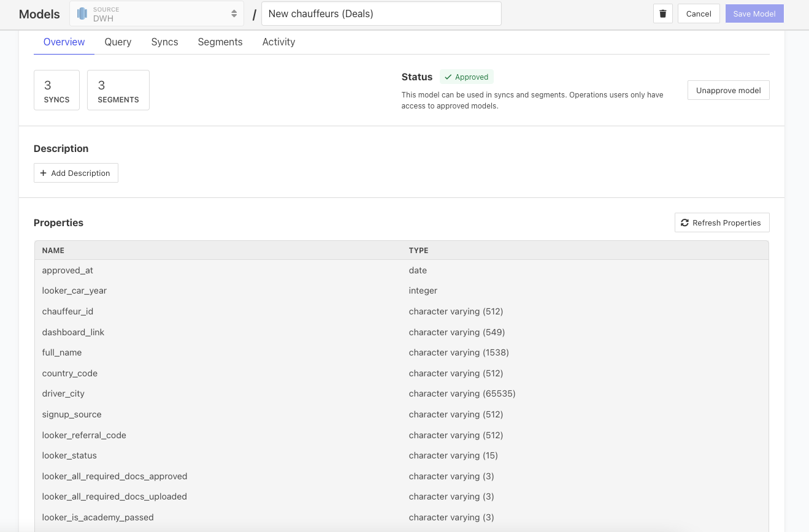Click the DWH source database icon

click(x=82, y=13)
